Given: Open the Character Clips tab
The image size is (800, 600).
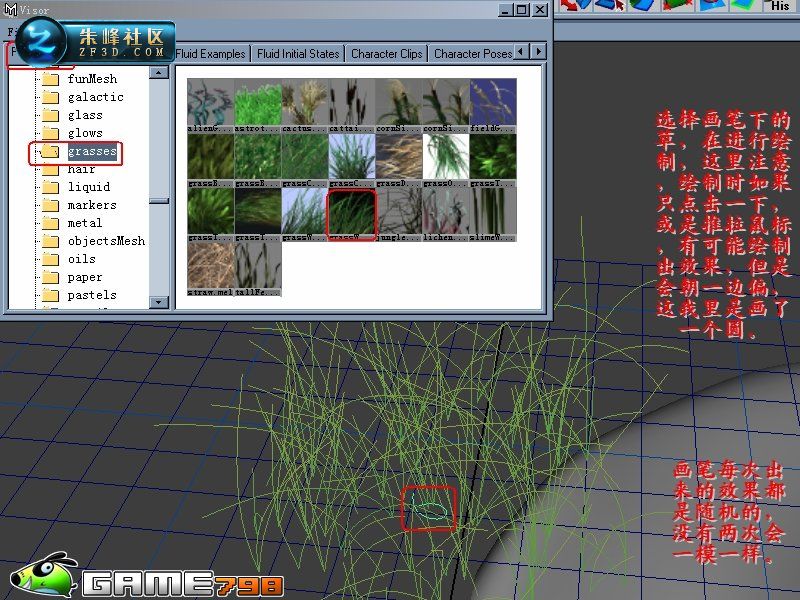Looking at the screenshot, I should click(x=387, y=54).
